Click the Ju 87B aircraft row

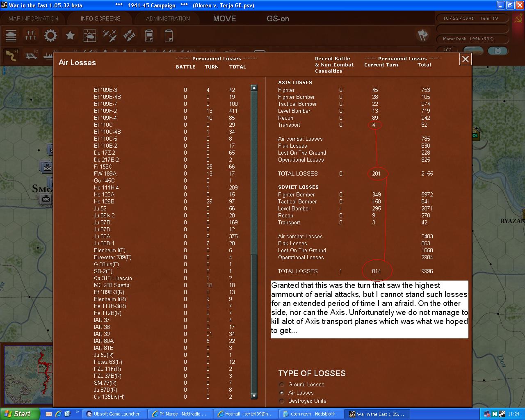(167, 222)
